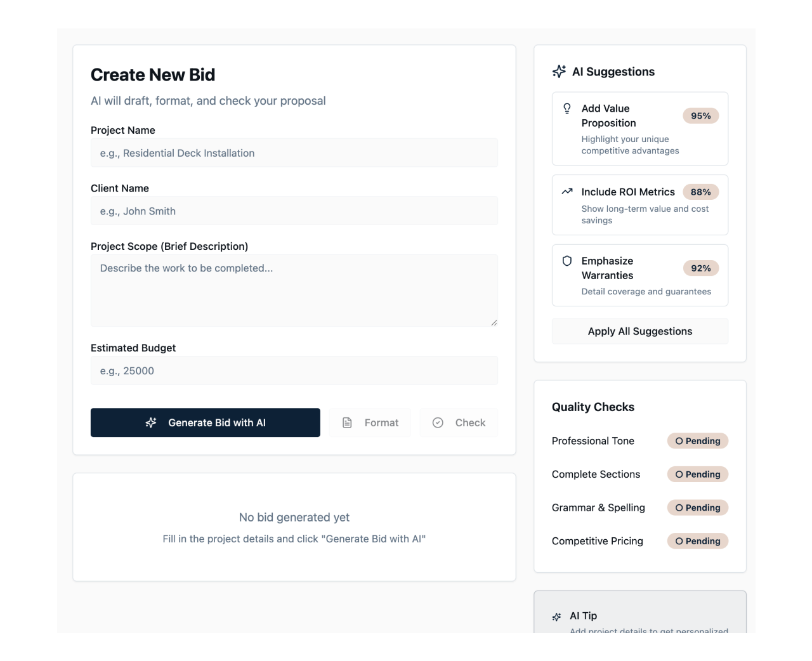Click the sparkle icon on Generate Bid with AI
The width and height of the screenshot is (812, 661).
tap(150, 422)
